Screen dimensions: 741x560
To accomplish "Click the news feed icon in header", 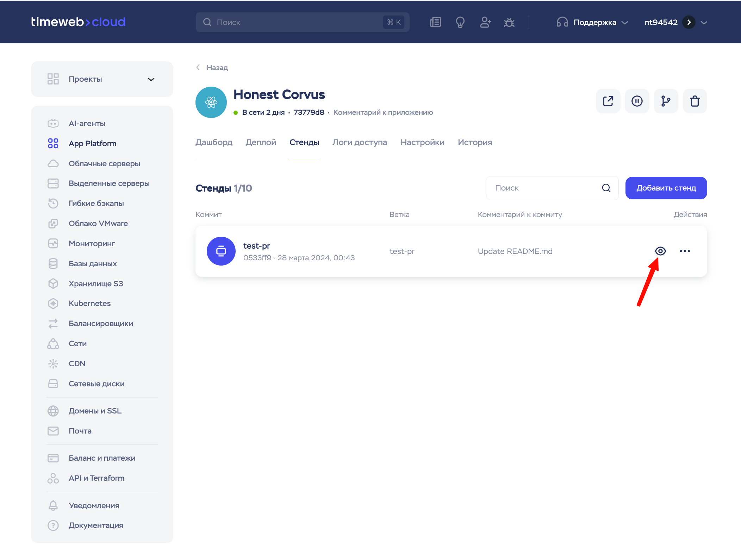I will point(435,23).
